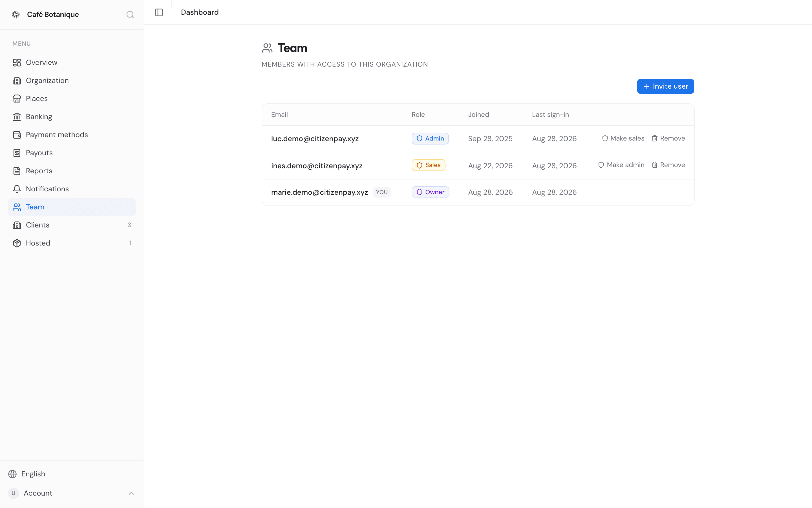The image size is (812, 508).
Task: Click the Invite user button
Action: [x=665, y=86]
